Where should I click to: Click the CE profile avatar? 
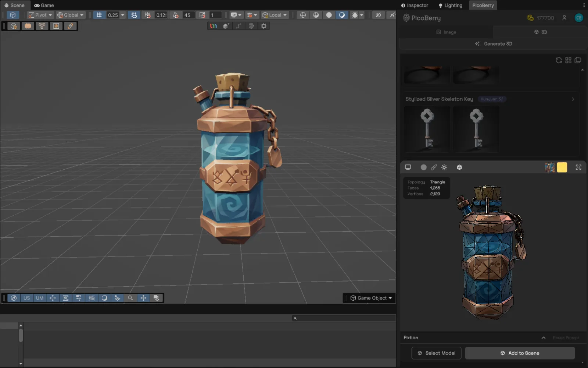coord(579,18)
